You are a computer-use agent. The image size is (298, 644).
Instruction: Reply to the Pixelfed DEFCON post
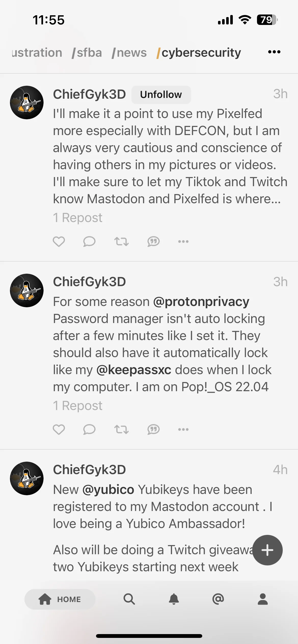tap(89, 241)
